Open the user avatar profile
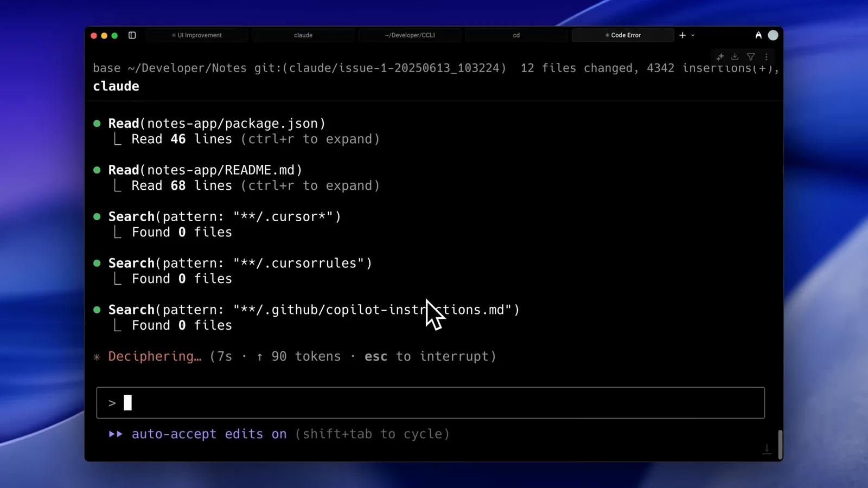Screen dimensions: 868x488 773,35
